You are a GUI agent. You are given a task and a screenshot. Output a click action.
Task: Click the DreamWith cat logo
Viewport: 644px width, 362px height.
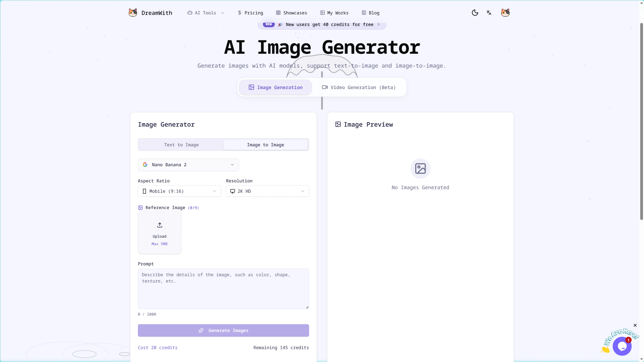coord(133,13)
